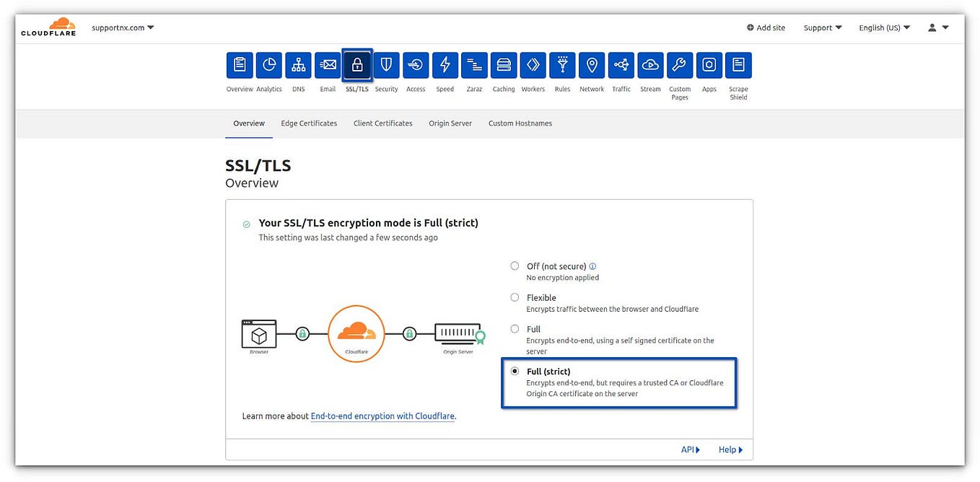Screen dimensions: 980x482
Task: Select the Workers icon
Action: 533,64
